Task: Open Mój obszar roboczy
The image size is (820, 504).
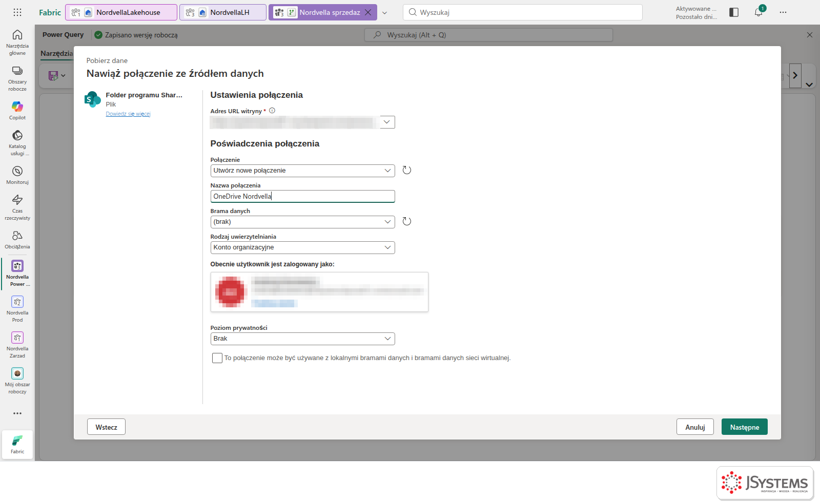Action: click(x=17, y=381)
